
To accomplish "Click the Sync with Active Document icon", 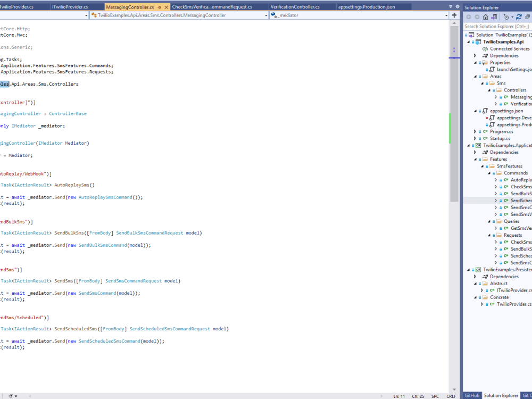I will [519, 17].
